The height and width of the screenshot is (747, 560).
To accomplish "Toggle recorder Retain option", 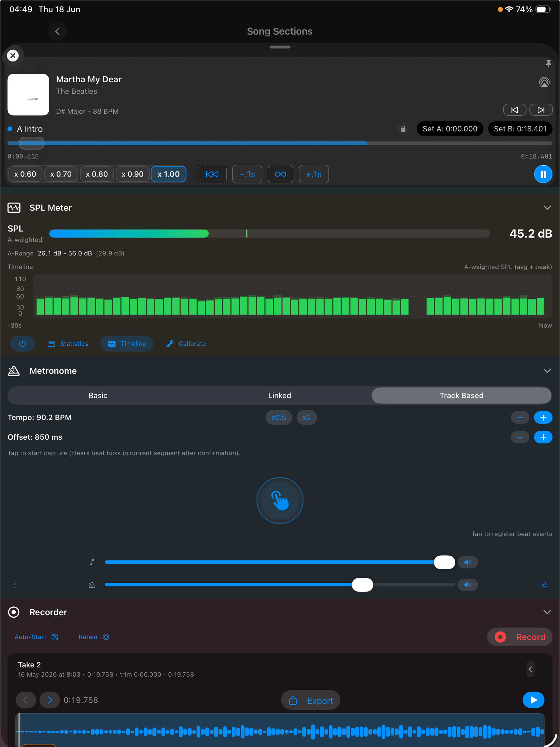I will pyautogui.click(x=94, y=637).
